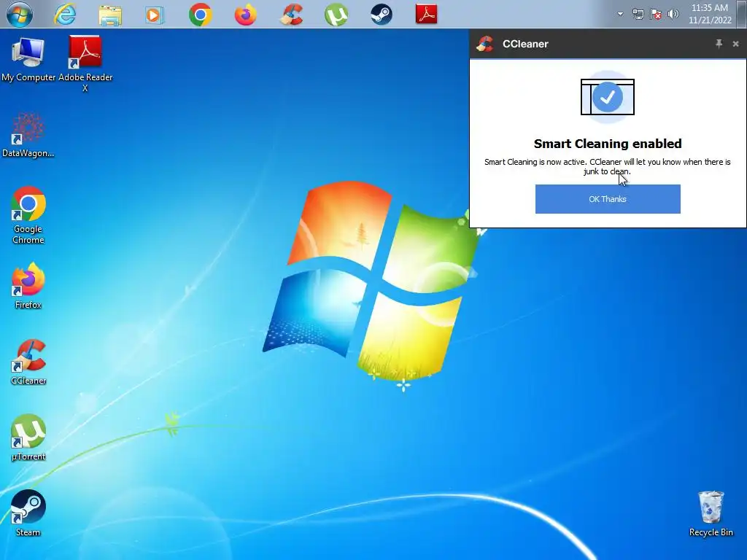
Task: Click the OK Thanks button
Action: (608, 199)
